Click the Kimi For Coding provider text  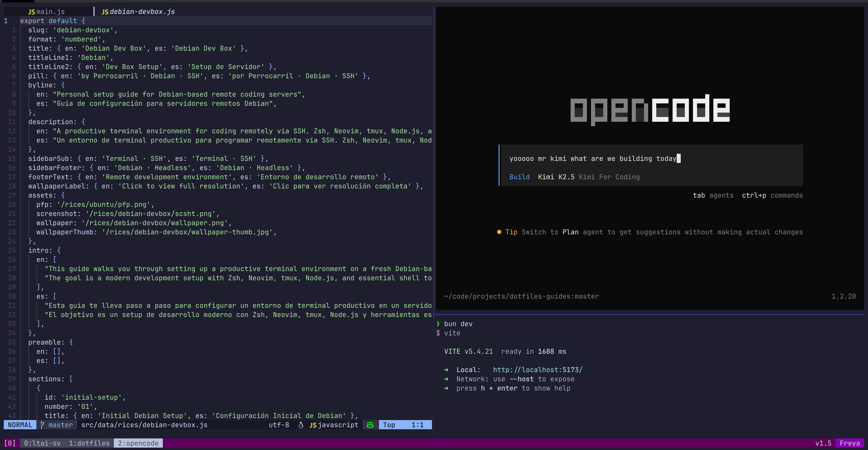(x=609, y=177)
